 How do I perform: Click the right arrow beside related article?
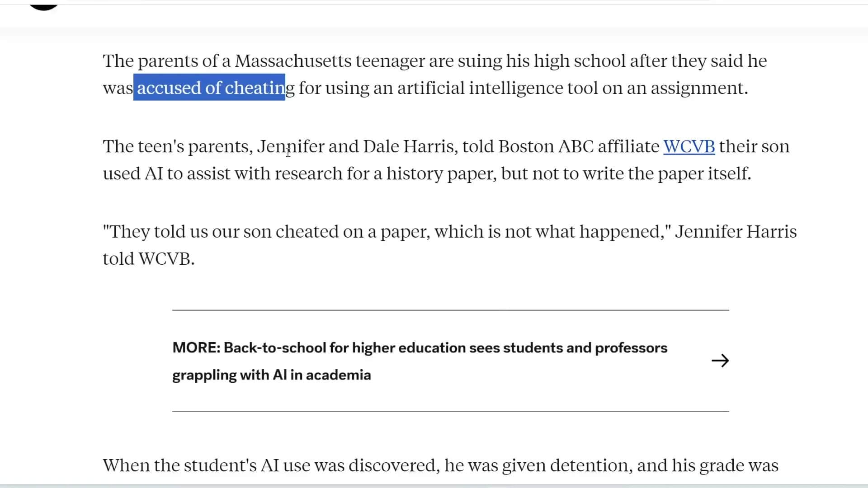point(720,361)
